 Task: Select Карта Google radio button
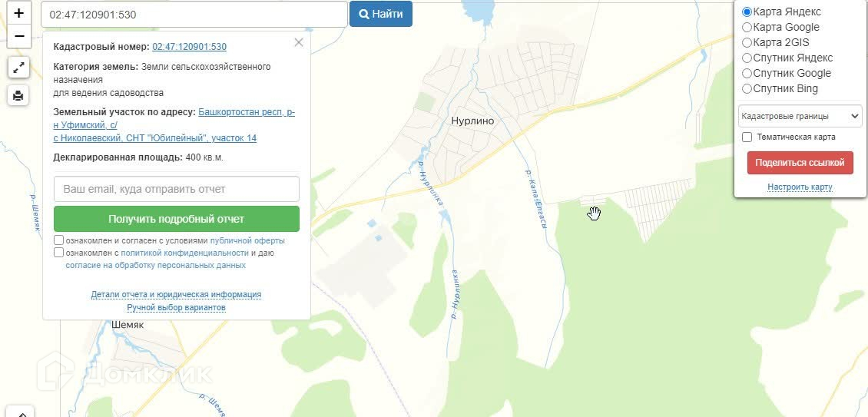pos(747,27)
